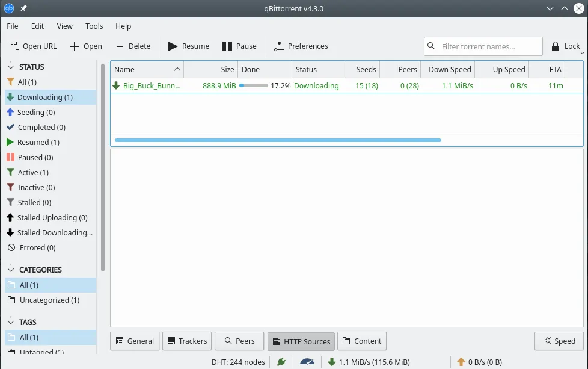Click the 888.9 MiB size cell
Viewport: 588px width, 369px height.
[x=219, y=85]
